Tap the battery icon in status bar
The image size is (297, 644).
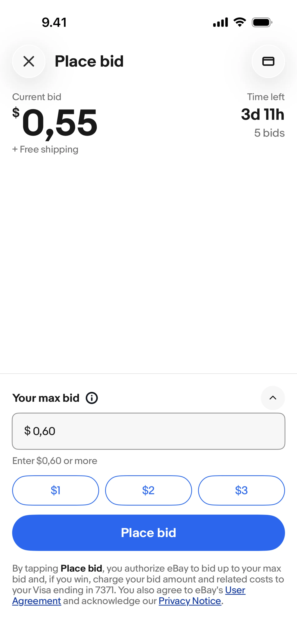(x=262, y=22)
